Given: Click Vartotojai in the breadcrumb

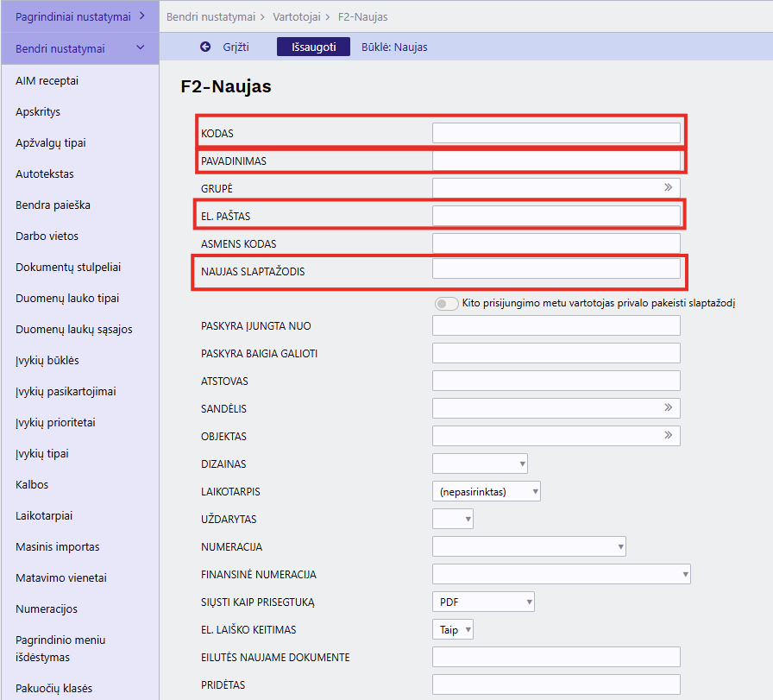Looking at the screenshot, I should [297, 16].
